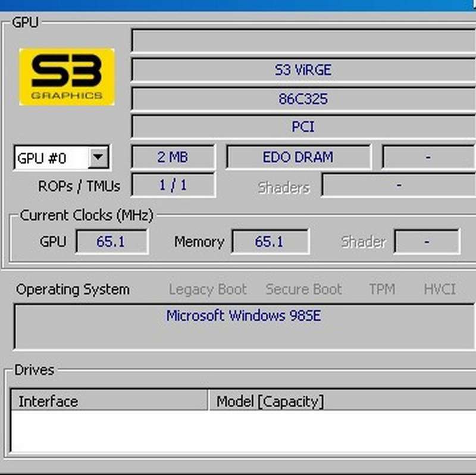Click the TPM indicator
Viewport: 476px width, 475px height.
tap(382, 289)
